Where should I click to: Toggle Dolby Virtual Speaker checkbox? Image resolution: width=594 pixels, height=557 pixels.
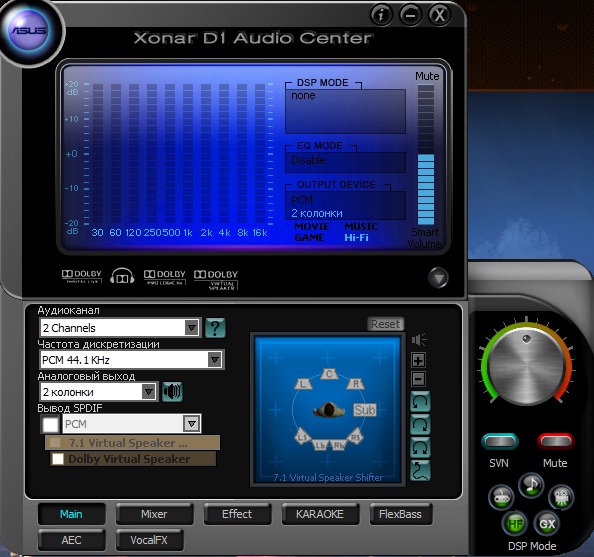coord(58,458)
